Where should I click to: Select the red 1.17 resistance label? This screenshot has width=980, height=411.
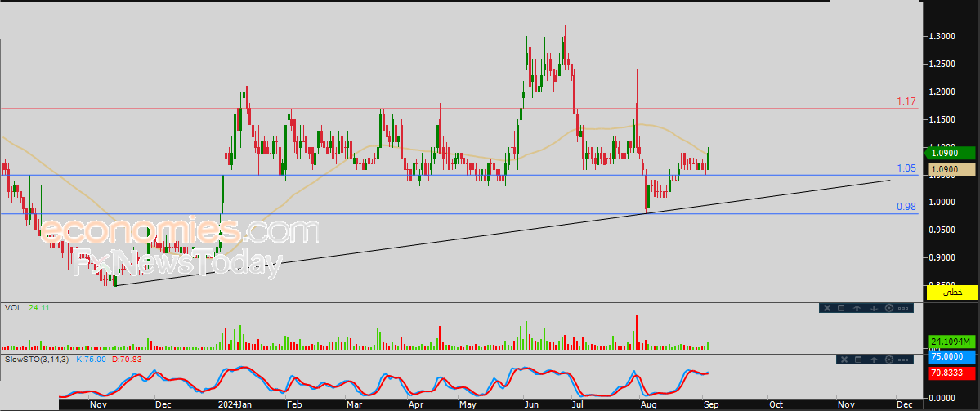(907, 101)
